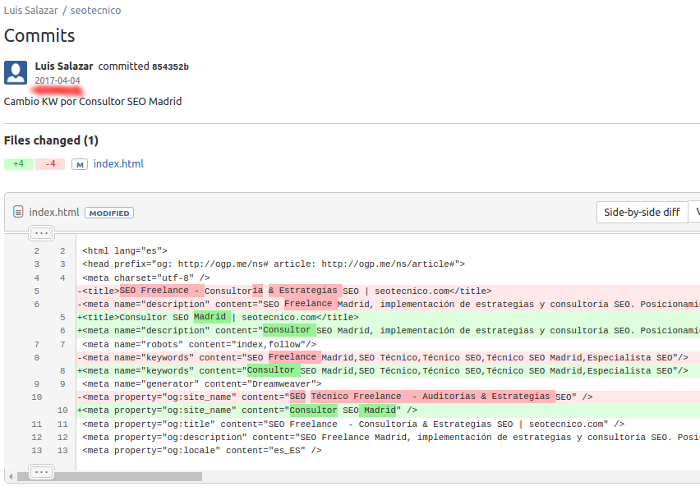Click removed og:site_name SEO Técnico Freelance line
The image size is (700, 491).
388,397
